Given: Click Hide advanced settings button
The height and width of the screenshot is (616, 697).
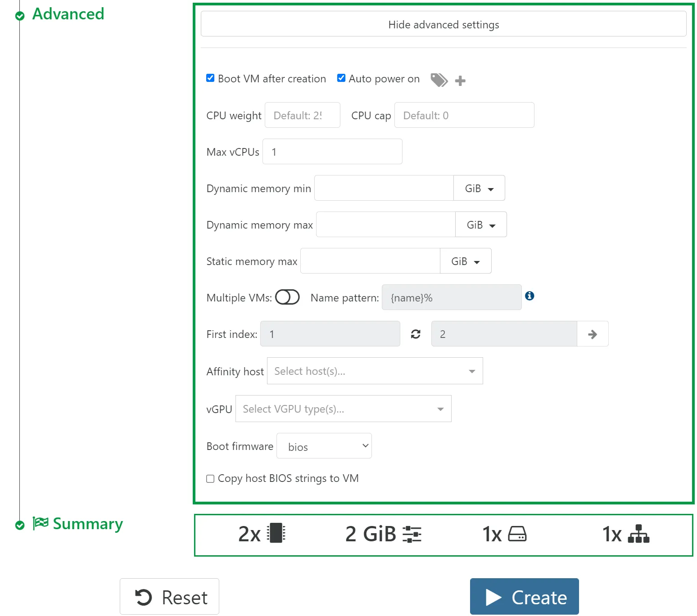Looking at the screenshot, I should (443, 24).
